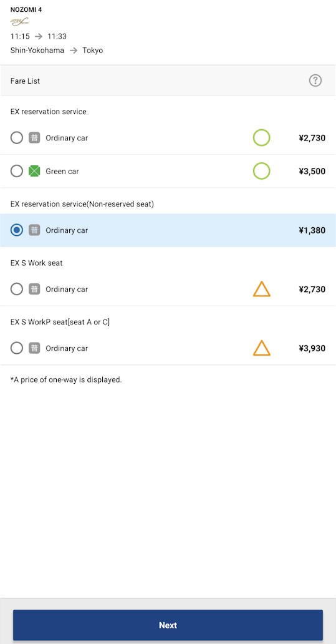Image resolution: width=336 pixels, height=644 pixels.
Task: Click the gray ordinary car icon in the highlighted Non-reserved row
Action: tap(34, 230)
